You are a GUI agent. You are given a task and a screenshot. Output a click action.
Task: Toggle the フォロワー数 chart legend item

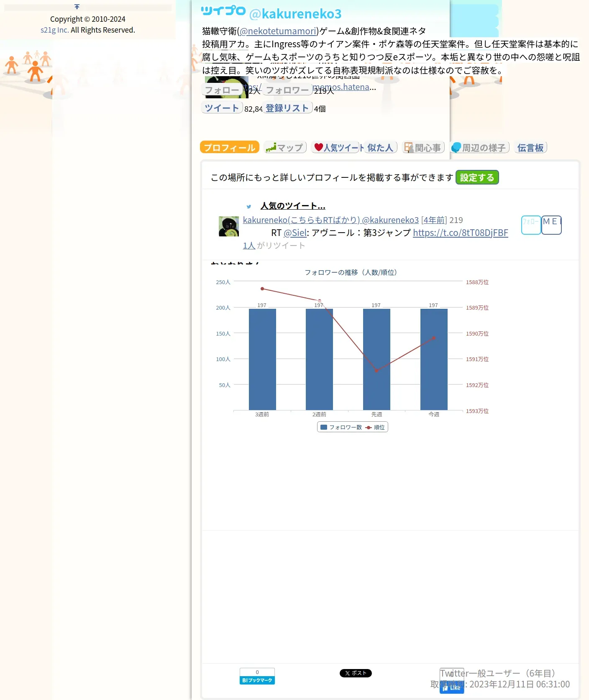(x=341, y=427)
